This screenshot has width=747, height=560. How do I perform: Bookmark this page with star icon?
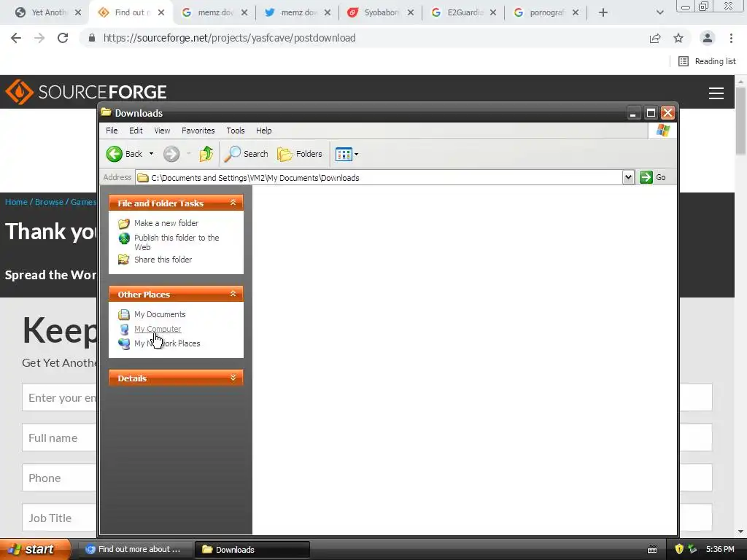click(x=678, y=38)
